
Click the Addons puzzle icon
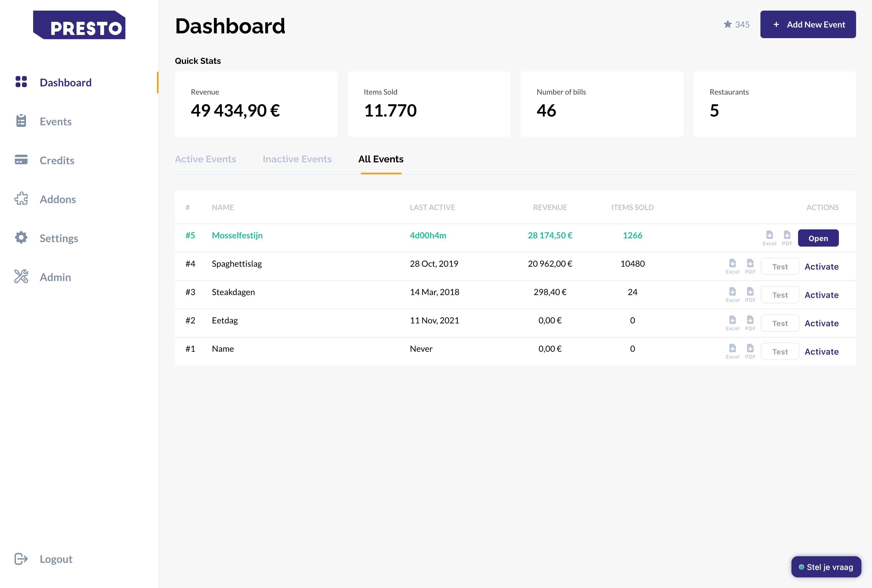click(x=21, y=199)
